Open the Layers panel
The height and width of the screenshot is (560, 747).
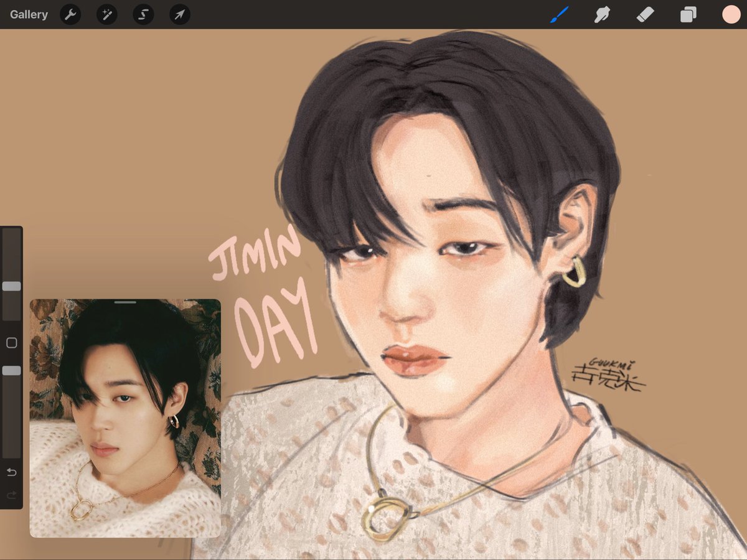click(x=687, y=14)
